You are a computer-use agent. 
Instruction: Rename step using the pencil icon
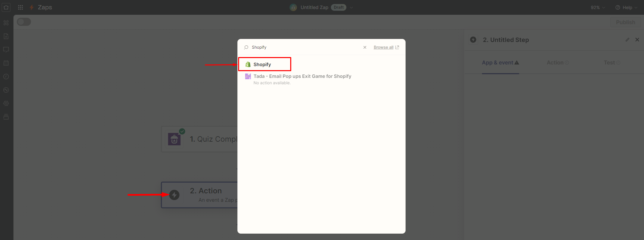pyautogui.click(x=627, y=40)
